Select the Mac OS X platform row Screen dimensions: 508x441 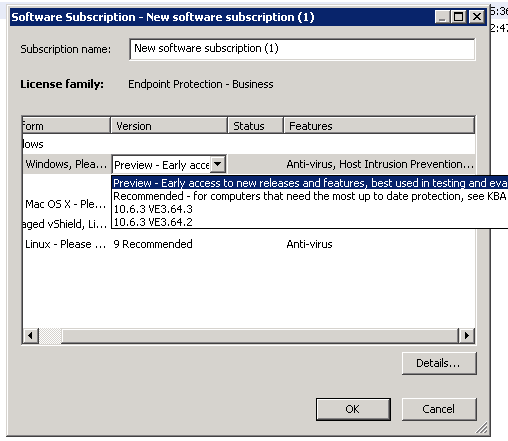(x=67, y=204)
